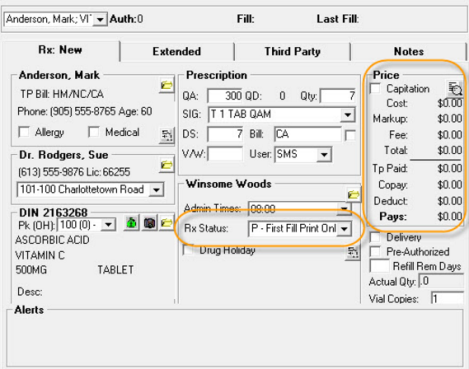Enable the Delivery checkbox

[375, 237]
